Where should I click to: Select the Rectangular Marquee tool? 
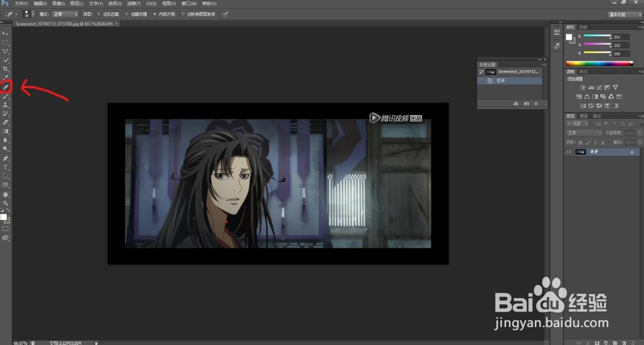5,43
